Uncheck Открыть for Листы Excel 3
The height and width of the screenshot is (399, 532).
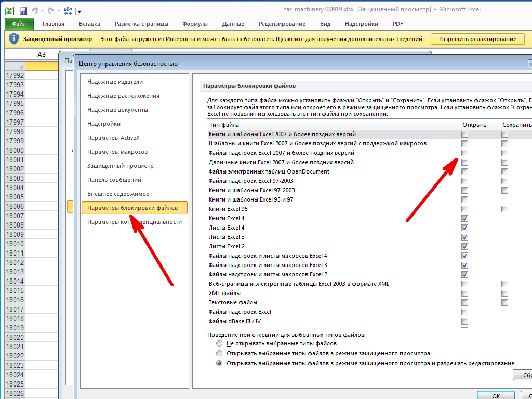click(465, 237)
